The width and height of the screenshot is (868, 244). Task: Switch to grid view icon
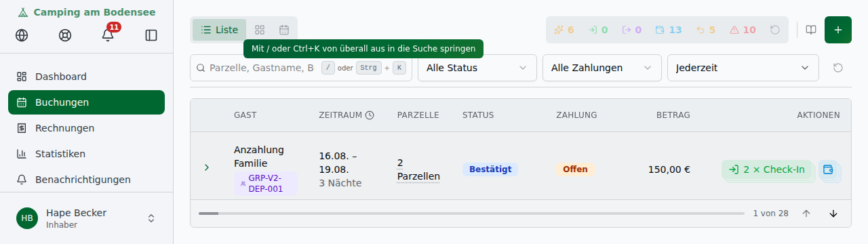pyautogui.click(x=260, y=30)
